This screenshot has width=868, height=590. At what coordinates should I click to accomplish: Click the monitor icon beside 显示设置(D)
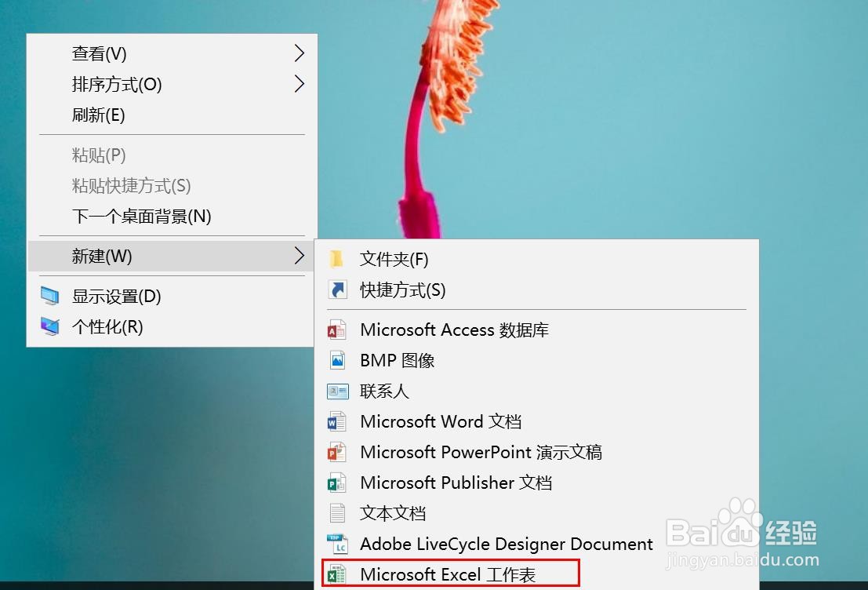[x=50, y=297]
